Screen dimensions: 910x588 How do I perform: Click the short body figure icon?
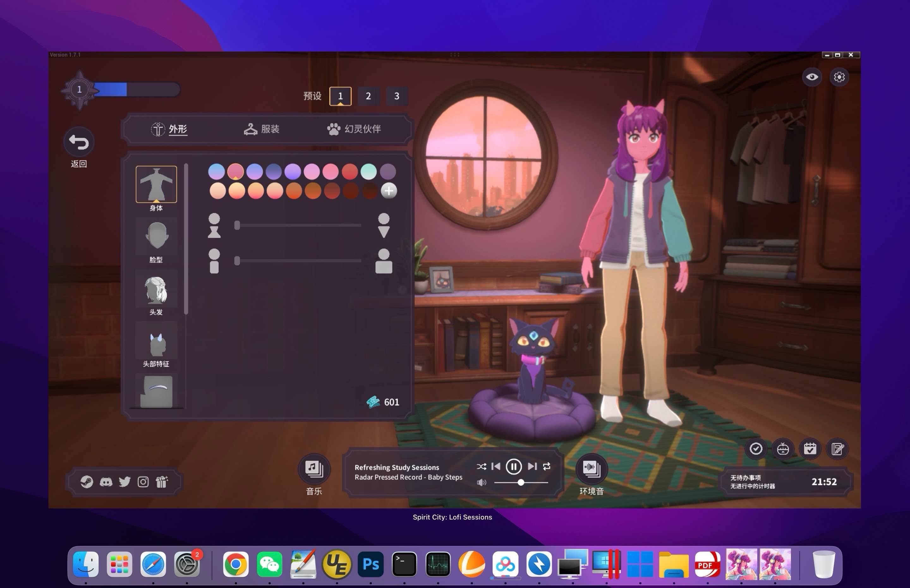(214, 261)
